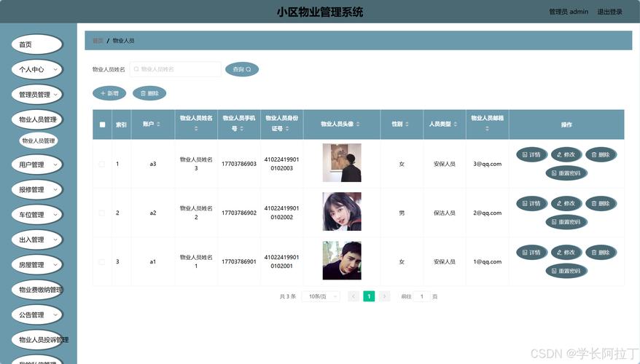Sort by the 账户 column

[158, 124]
